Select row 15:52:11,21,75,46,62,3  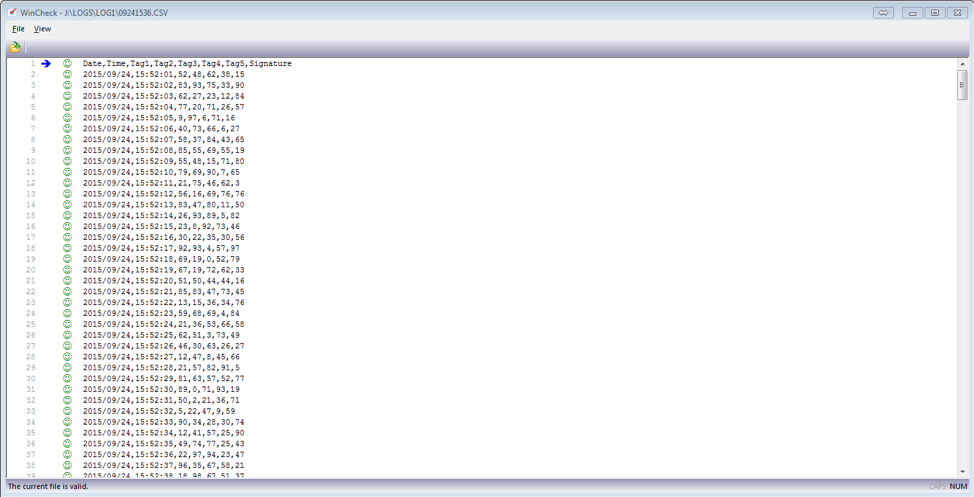coord(161,183)
